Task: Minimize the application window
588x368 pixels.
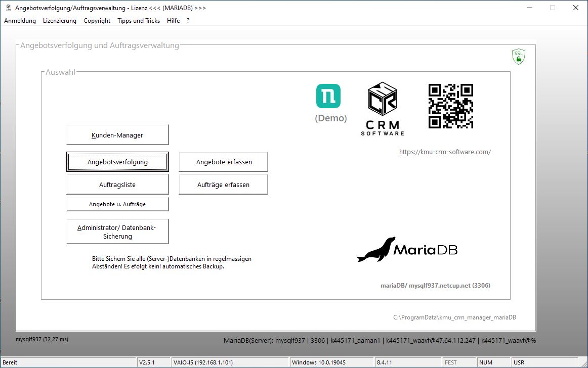Action: [530, 8]
